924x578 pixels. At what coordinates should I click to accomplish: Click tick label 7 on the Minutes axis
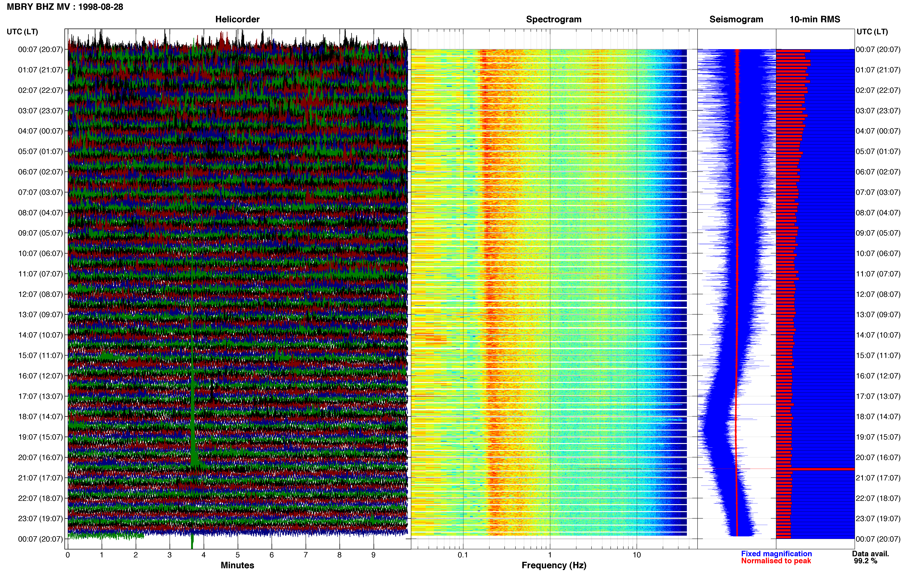[306, 555]
